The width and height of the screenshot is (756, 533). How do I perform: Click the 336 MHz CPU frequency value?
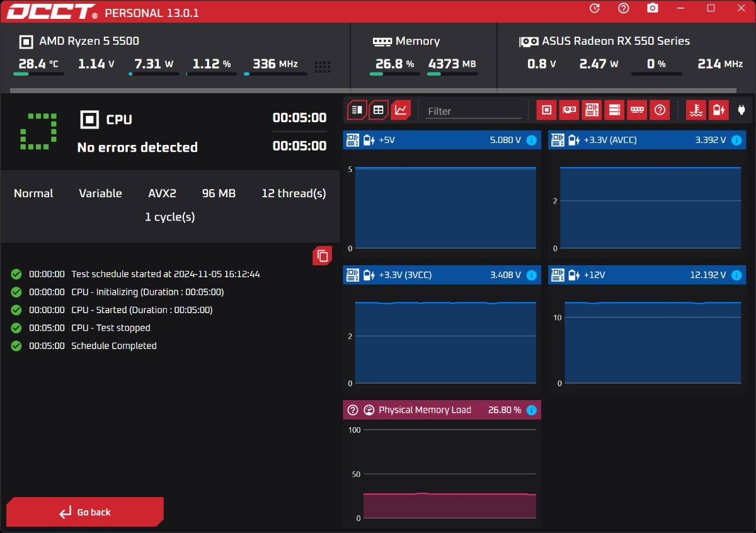pos(275,64)
